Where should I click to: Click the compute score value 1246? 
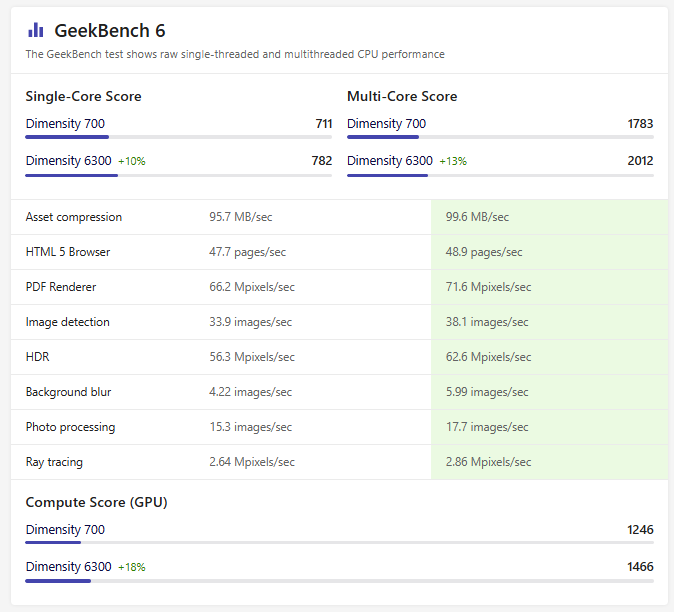point(640,529)
